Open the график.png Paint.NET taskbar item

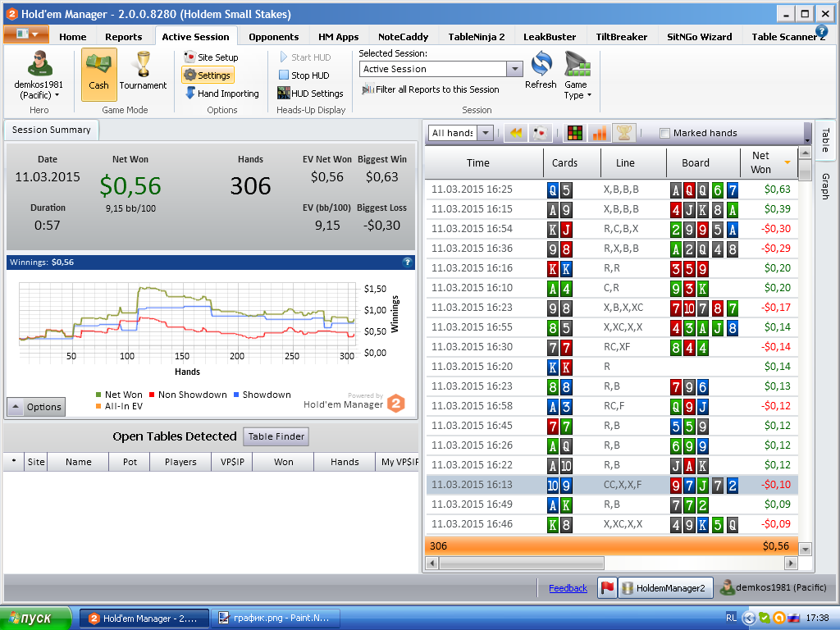[x=276, y=619]
